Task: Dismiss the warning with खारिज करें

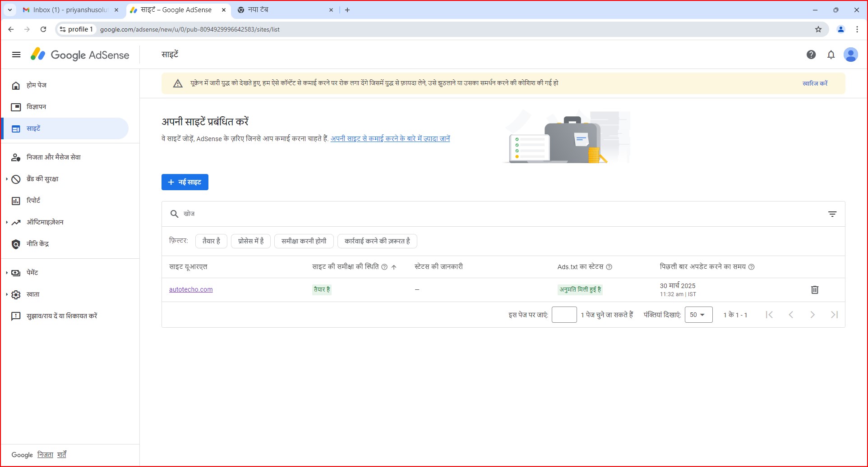Action: click(x=815, y=83)
